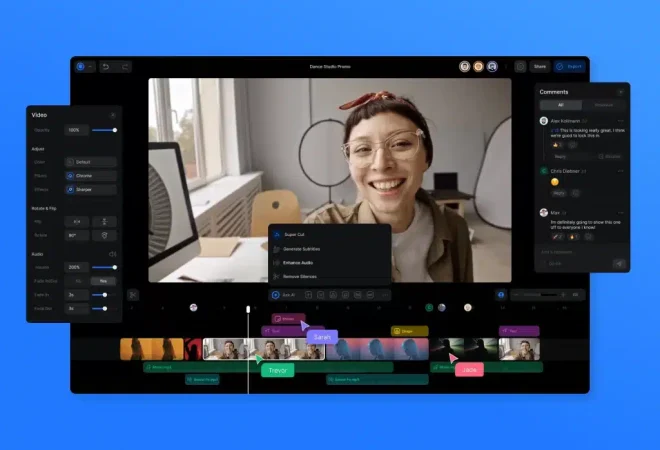The image size is (660, 450).
Task: Adjust the timeline zoom slider
Action: coord(540,295)
